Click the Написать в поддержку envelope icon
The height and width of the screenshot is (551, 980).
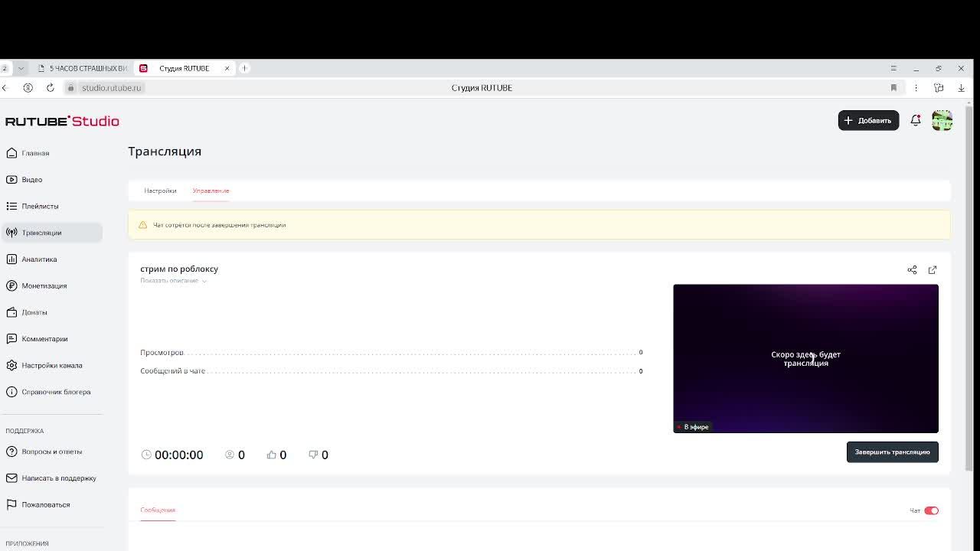pyautogui.click(x=11, y=478)
